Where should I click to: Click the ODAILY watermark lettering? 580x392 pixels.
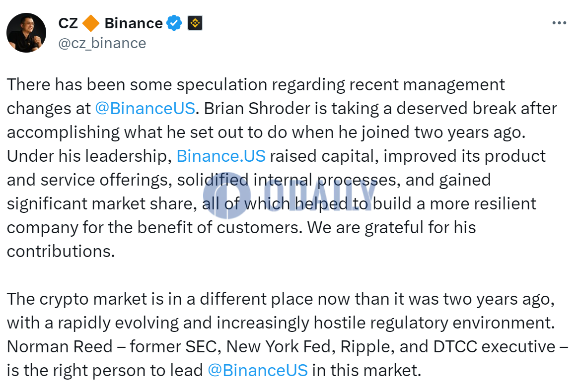pyautogui.click(x=319, y=195)
